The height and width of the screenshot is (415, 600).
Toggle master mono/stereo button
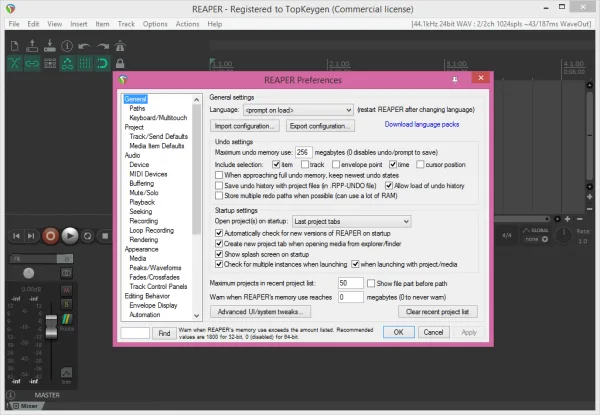pos(67,273)
